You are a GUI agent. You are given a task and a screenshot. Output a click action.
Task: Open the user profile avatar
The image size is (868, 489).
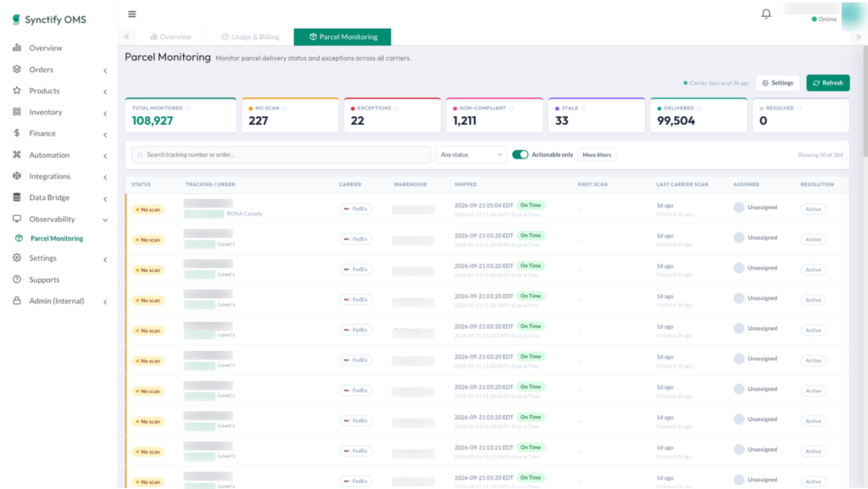click(x=854, y=15)
